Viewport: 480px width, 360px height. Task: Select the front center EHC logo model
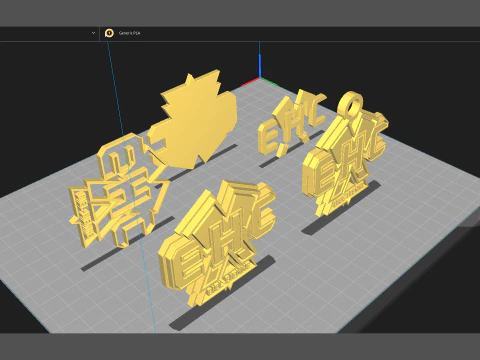[217, 243]
